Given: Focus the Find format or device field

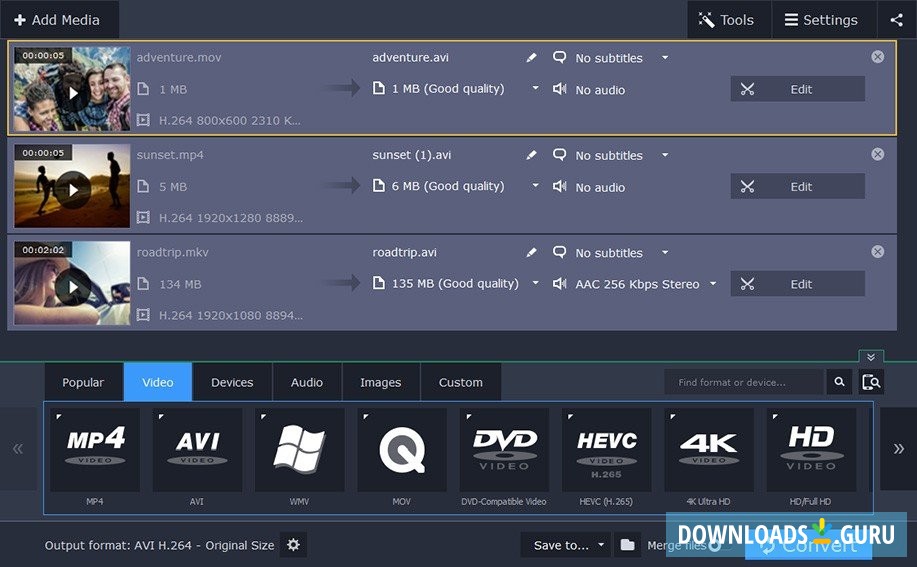Looking at the screenshot, I should pyautogui.click(x=744, y=382).
